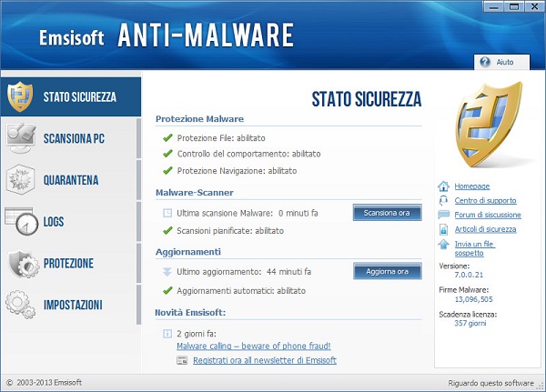The height and width of the screenshot is (392, 546).
Task: Click Riguardo questo software in status bar
Action: [491, 383]
